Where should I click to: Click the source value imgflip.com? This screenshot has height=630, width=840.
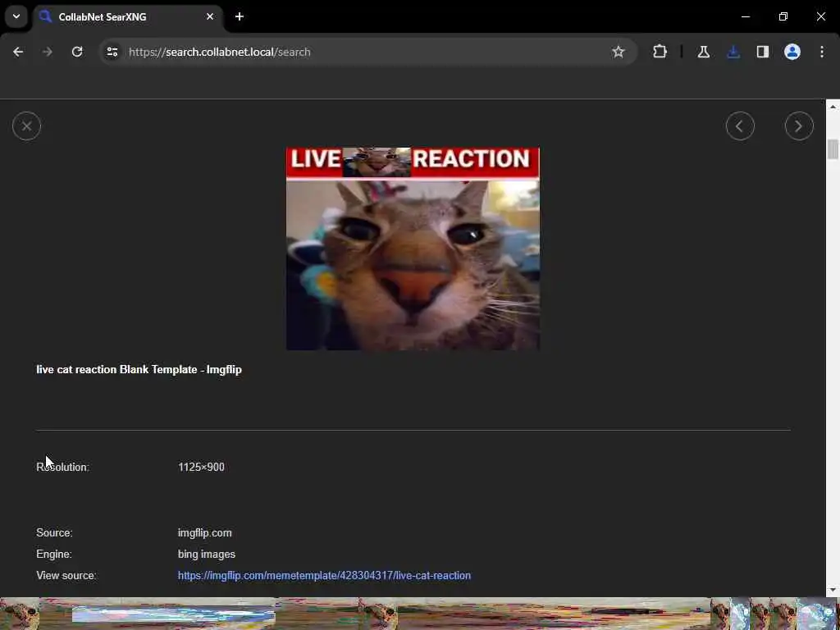204,533
